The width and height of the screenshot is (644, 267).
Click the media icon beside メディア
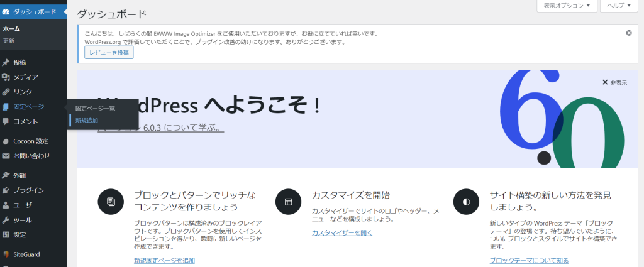coord(6,77)
